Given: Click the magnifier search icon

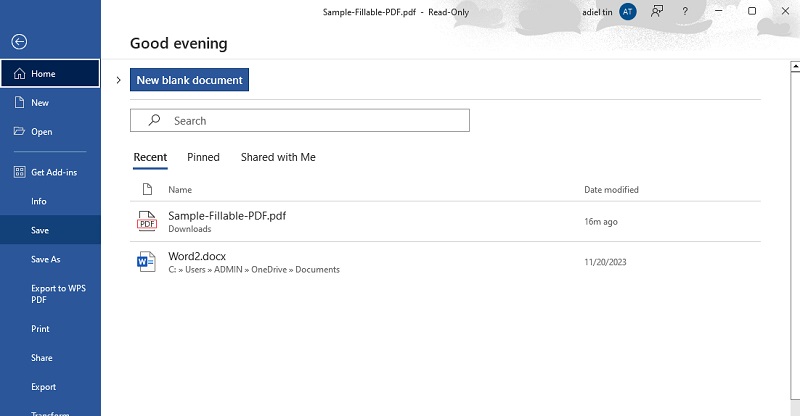Looking at the screenshot, I should point(154,120).
